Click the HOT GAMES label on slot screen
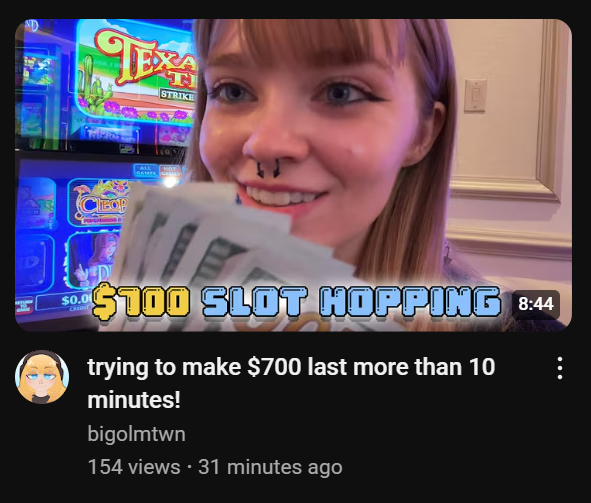 [x=170, y=171]
